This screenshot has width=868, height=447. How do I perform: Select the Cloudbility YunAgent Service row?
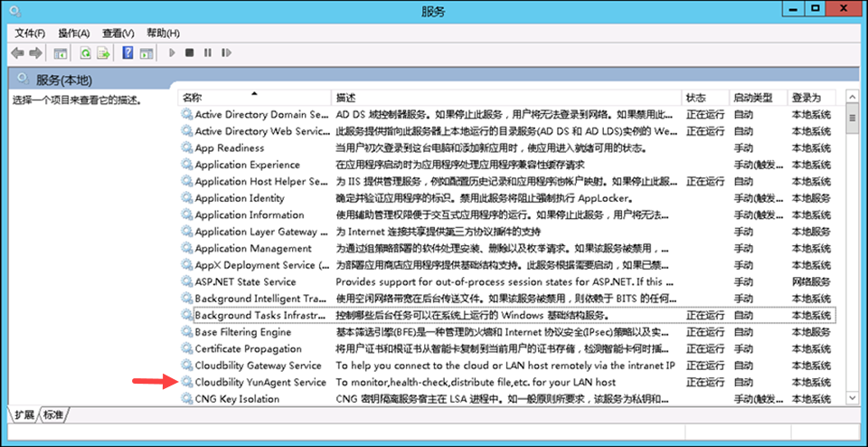tap(260, 383)
